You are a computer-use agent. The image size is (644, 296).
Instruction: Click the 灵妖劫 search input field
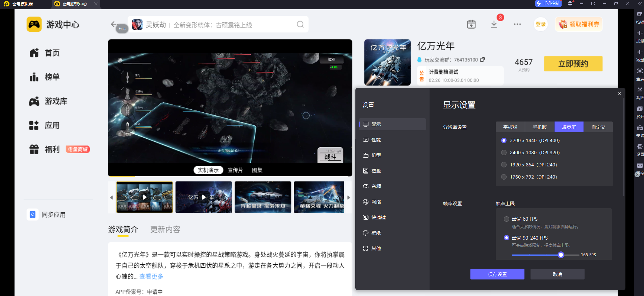[x=216, y=25]
